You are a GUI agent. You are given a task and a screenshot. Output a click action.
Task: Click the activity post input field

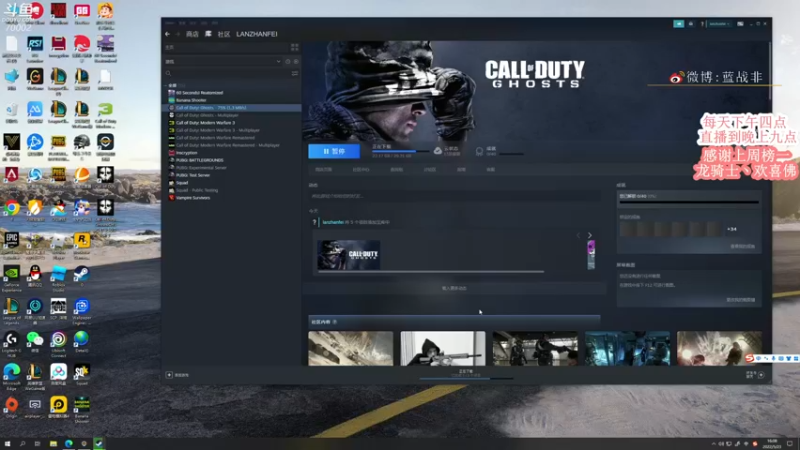point(454,196)
